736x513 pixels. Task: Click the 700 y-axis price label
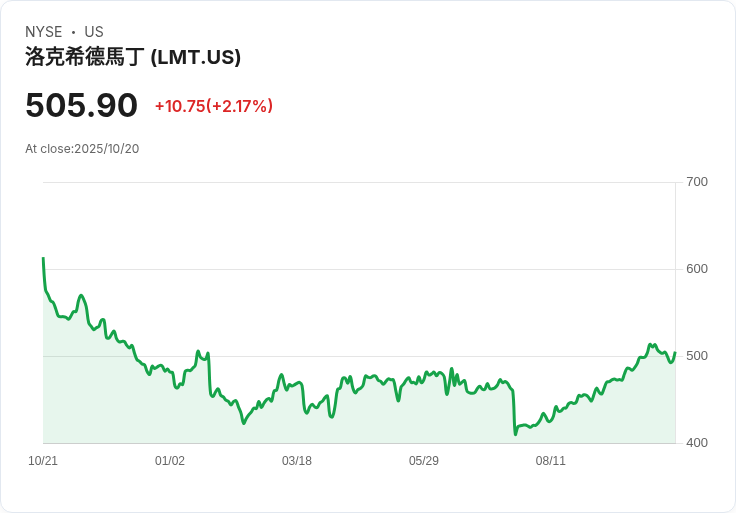(697, 182)
